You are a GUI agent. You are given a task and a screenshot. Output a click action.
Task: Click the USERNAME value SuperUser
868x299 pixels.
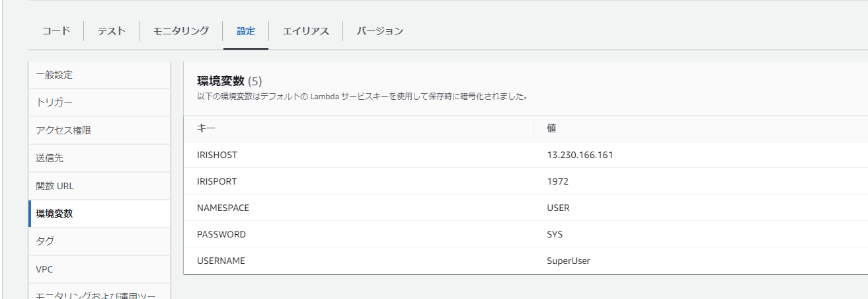[x=568, y=261]
